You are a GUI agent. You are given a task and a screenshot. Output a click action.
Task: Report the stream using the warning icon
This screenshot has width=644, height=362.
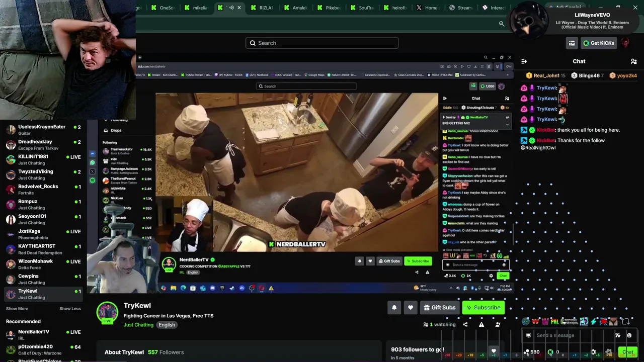click(x=481, y=325)
